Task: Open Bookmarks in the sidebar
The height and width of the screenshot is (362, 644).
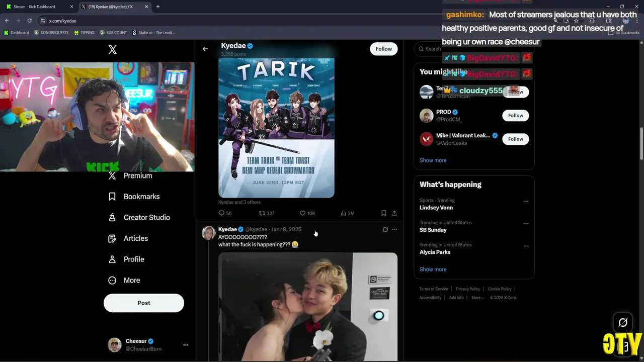Action: coord(134,197)
